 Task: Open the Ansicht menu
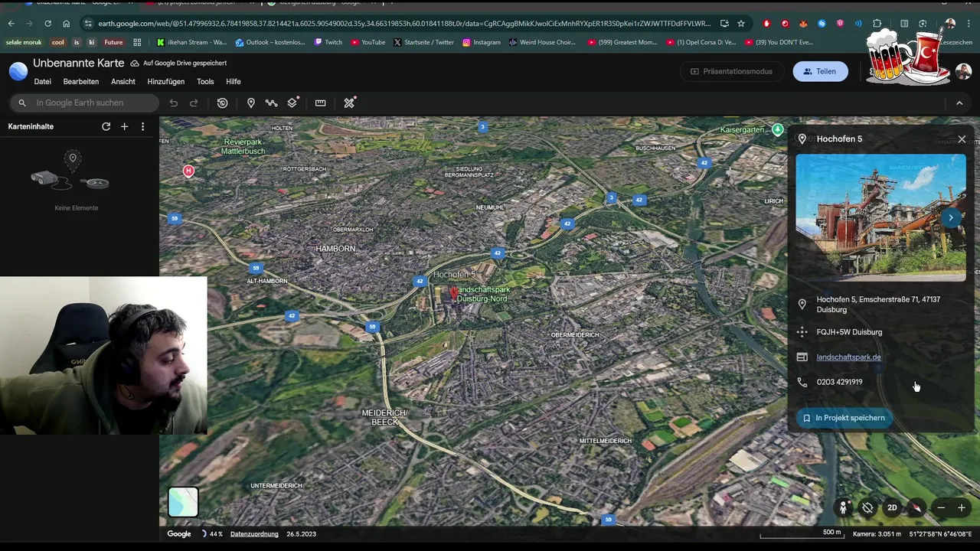click(123, 81)
